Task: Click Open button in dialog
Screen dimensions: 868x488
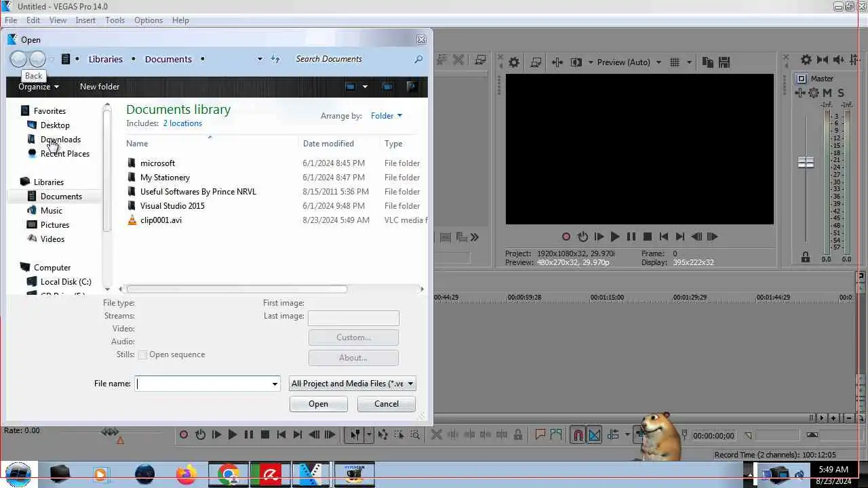Action: coord(319,404)
